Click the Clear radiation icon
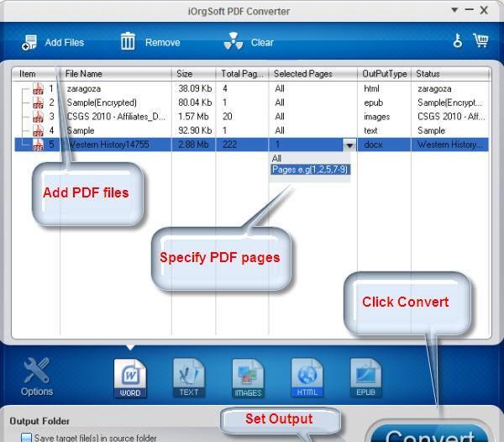The image size is (504, 442). 234,41
